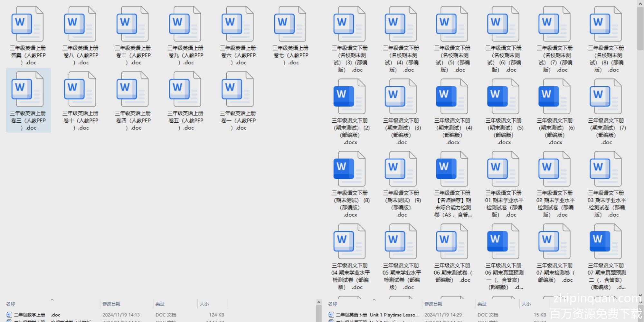Click 三年级语文下册 名校期末测试 (6) file icon
This screenshot has width=644, height=322.
(503, 24)
